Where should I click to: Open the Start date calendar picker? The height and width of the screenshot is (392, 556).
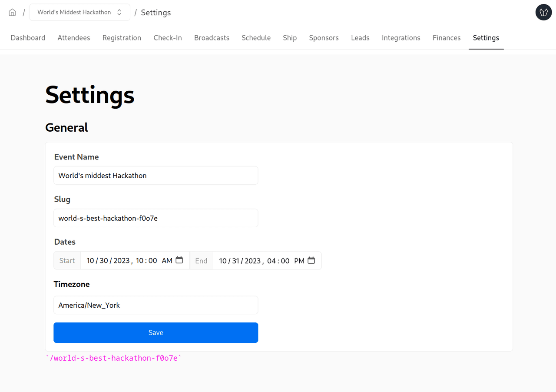[179, 260]
